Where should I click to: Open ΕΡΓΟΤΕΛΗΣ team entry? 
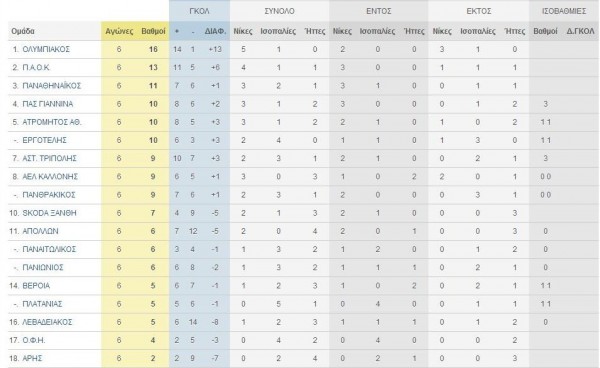pos(44,140)
